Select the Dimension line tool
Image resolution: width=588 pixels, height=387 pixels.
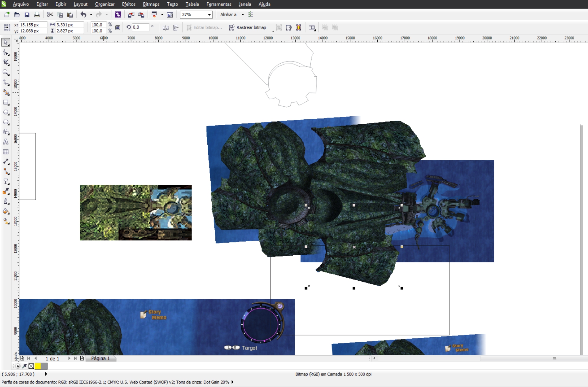tap(6, 162)
